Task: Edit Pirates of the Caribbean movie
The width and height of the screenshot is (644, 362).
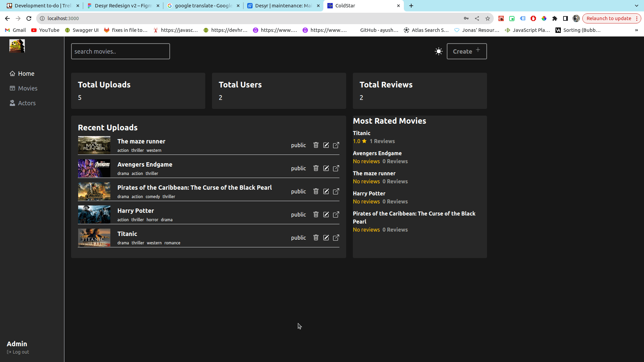Action: [x=326, y=191]
